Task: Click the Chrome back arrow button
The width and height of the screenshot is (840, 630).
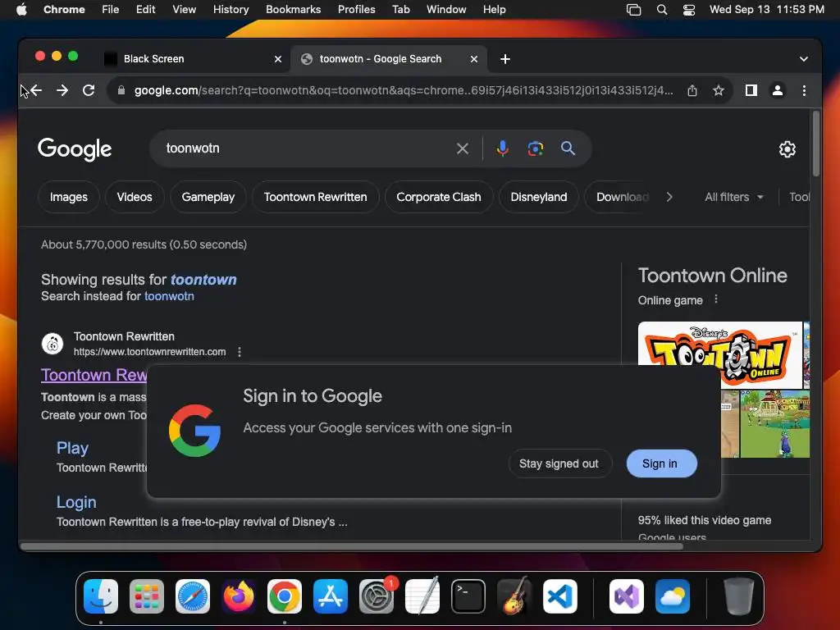Action: click(36, 90)
